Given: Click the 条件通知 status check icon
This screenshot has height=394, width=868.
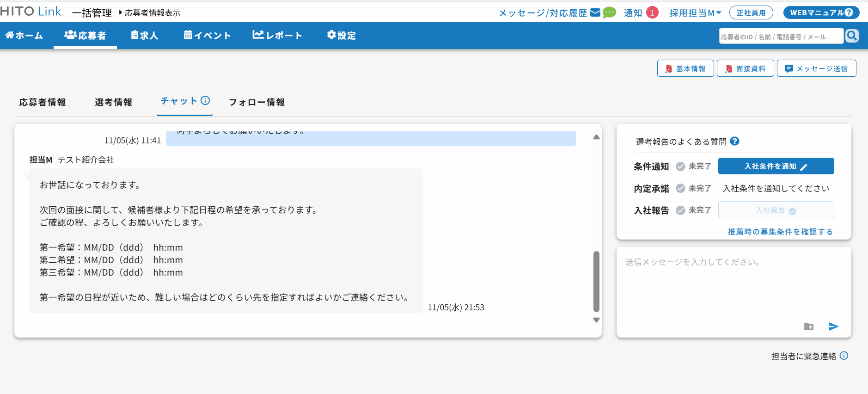Looking at the screenshot, I should point(680,166).
